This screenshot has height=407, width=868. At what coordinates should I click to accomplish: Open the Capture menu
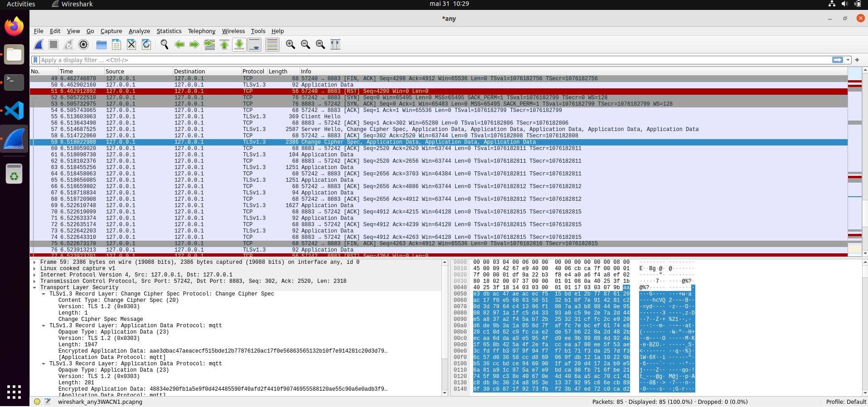111,31
